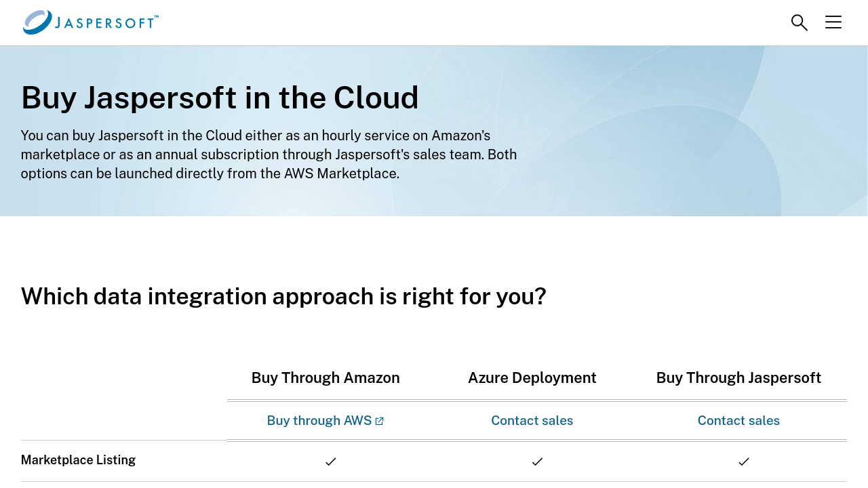Click the Jaspersoft wordmark text in header
Image resolution: width=868 pixels, height=488 pixels.
[106, 23]
